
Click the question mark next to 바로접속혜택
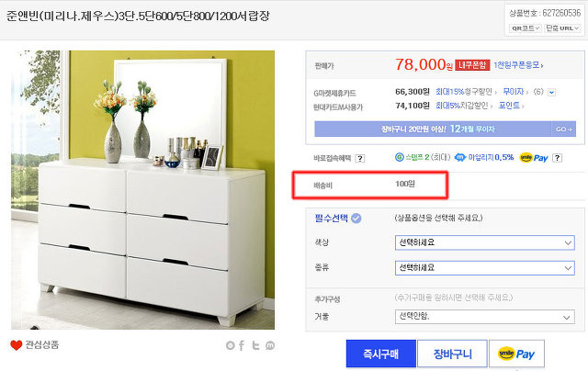360,159
